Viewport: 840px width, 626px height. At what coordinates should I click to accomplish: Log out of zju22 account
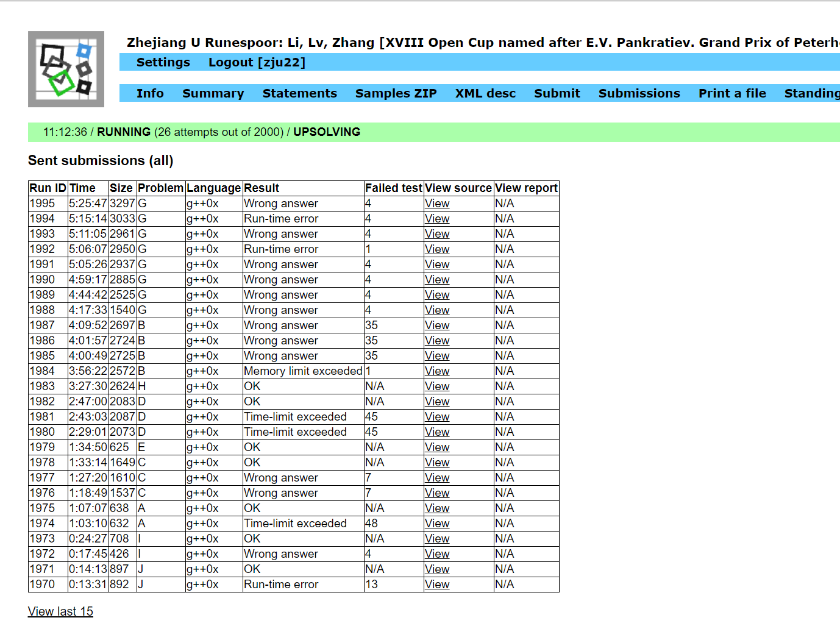[257, 62]
